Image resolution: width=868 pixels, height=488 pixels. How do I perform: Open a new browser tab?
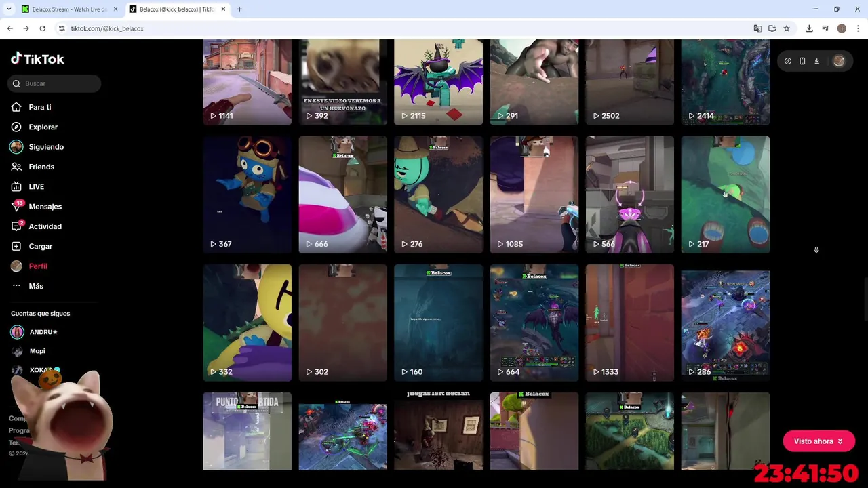239,9
